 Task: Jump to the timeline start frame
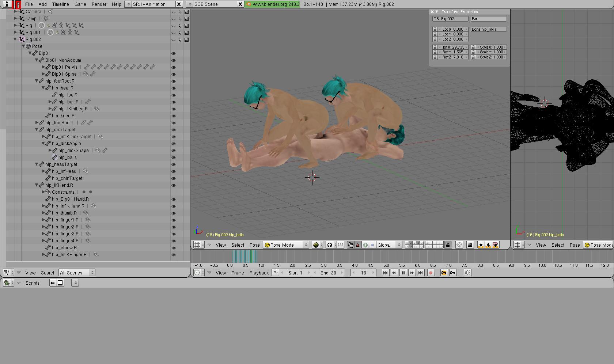(385, 273)
